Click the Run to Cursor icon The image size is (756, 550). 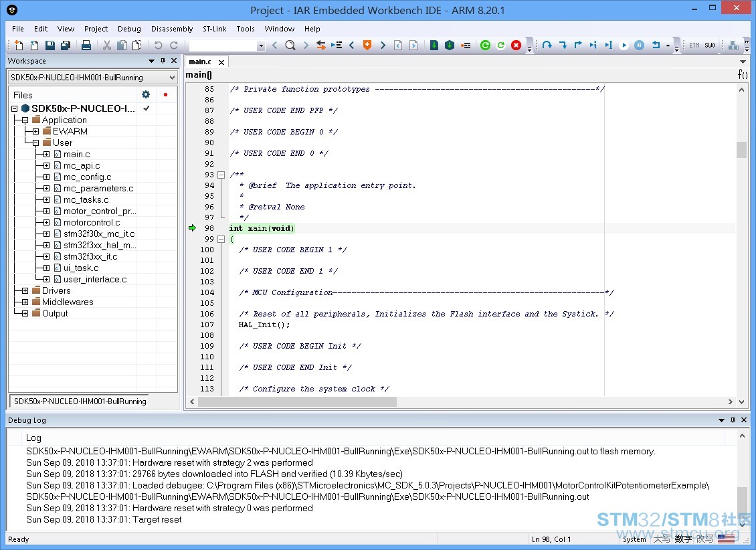coord(608,45)
